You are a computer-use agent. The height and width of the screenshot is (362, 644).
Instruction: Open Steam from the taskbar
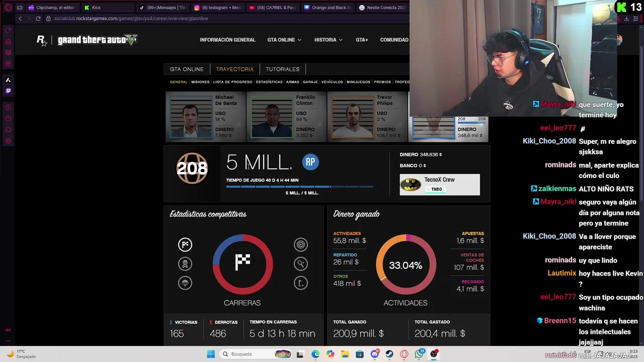pos(389,354)
